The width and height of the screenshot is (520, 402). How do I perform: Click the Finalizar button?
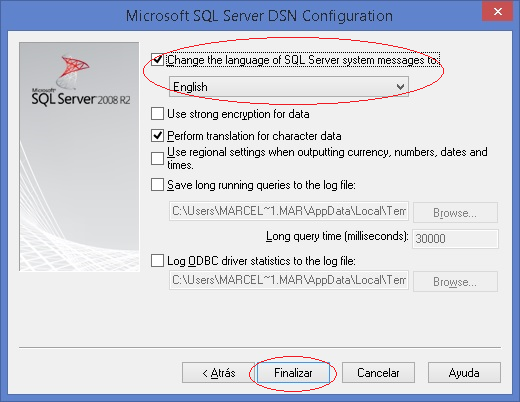[293, 373]
